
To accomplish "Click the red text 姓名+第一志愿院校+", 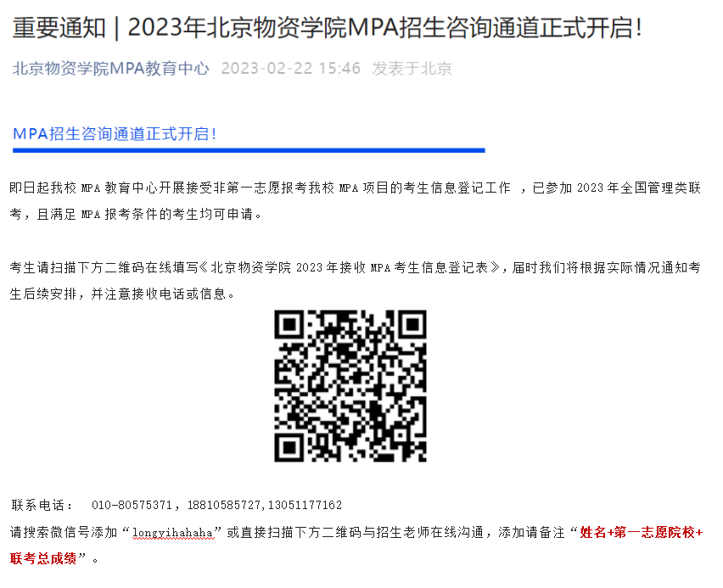I will tap(642, 532).
